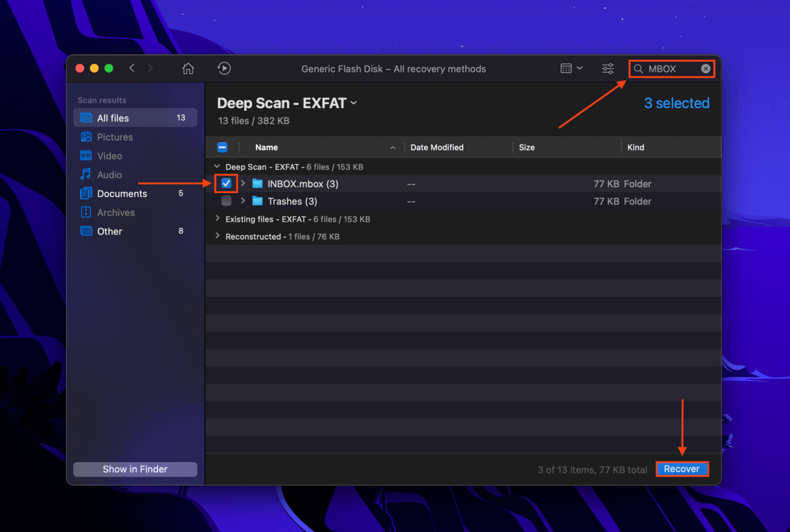Expand the Existing files - EXFAT group

pos(217,219)
